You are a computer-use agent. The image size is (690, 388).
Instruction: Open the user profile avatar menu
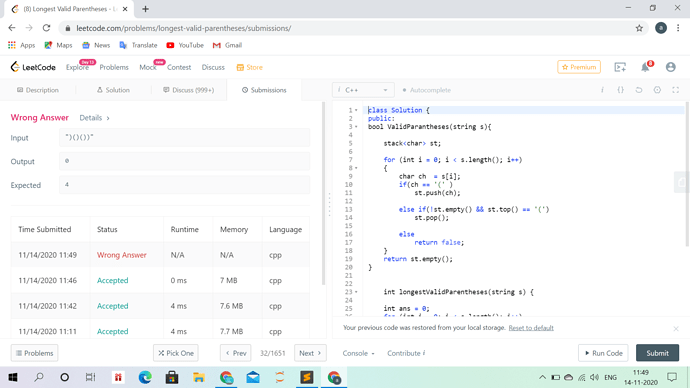671,67
